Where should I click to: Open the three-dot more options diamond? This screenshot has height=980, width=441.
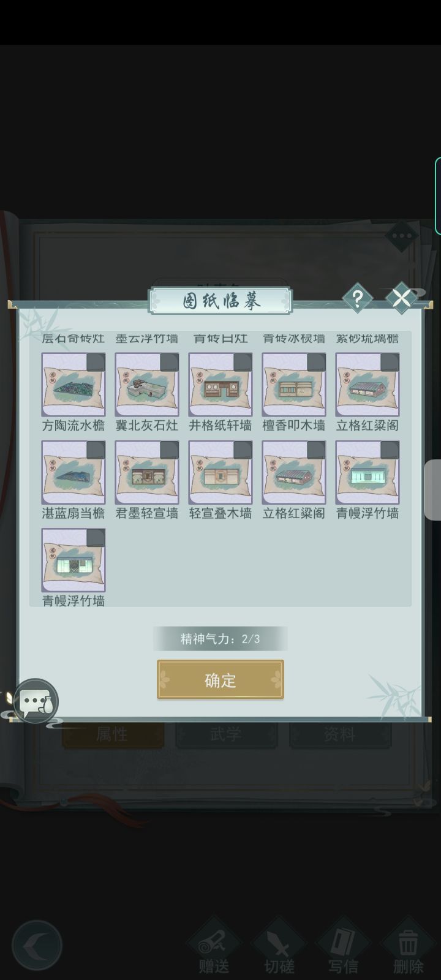(402, 236)
